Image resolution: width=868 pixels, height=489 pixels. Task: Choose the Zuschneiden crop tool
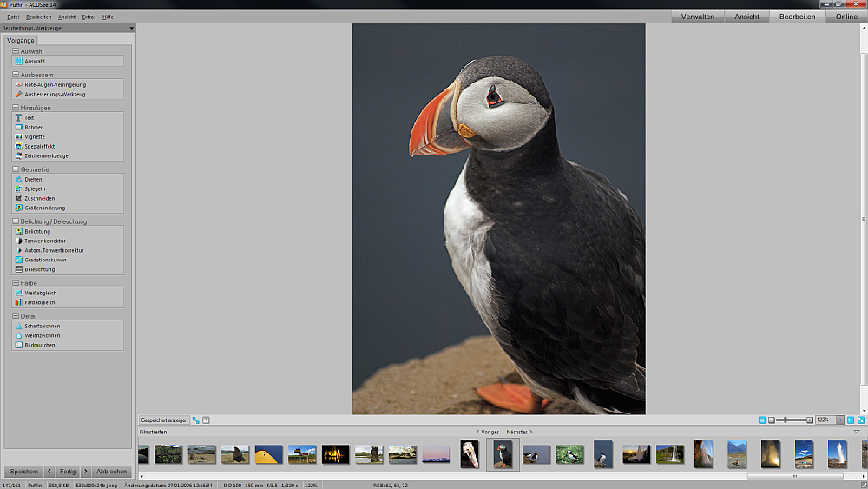point(39,198)
